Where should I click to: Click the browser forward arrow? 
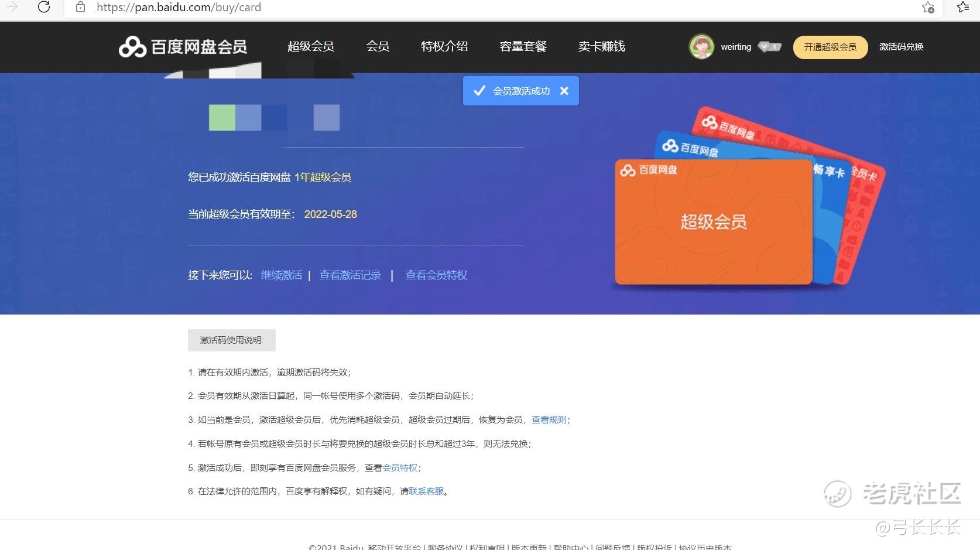(x=12, y=7)
